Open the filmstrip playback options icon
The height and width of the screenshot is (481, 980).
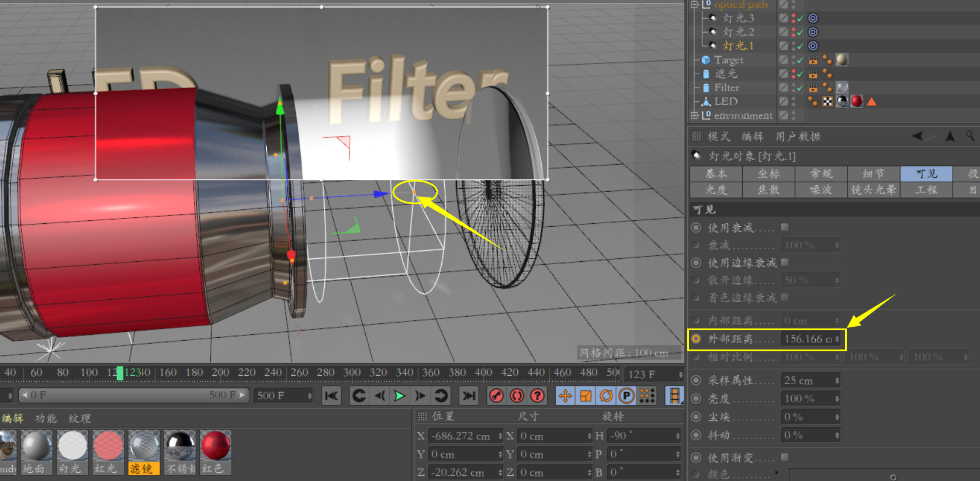pos(674,396)
